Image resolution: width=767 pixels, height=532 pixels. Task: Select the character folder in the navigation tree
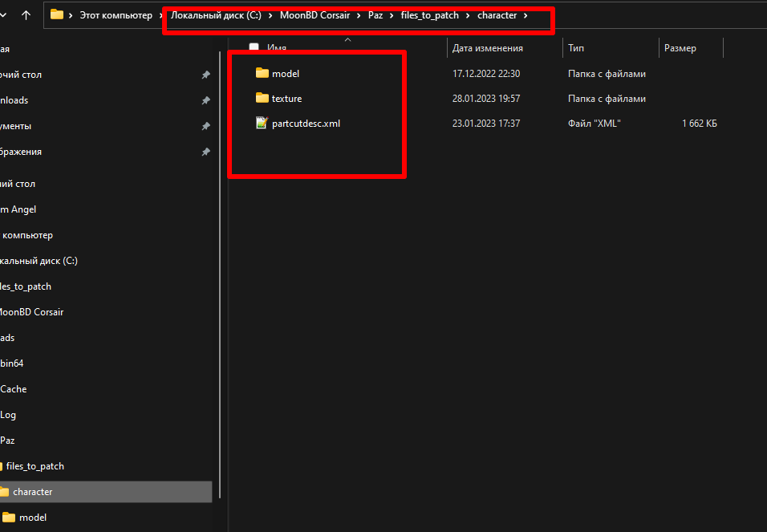[x=33, y=492]
